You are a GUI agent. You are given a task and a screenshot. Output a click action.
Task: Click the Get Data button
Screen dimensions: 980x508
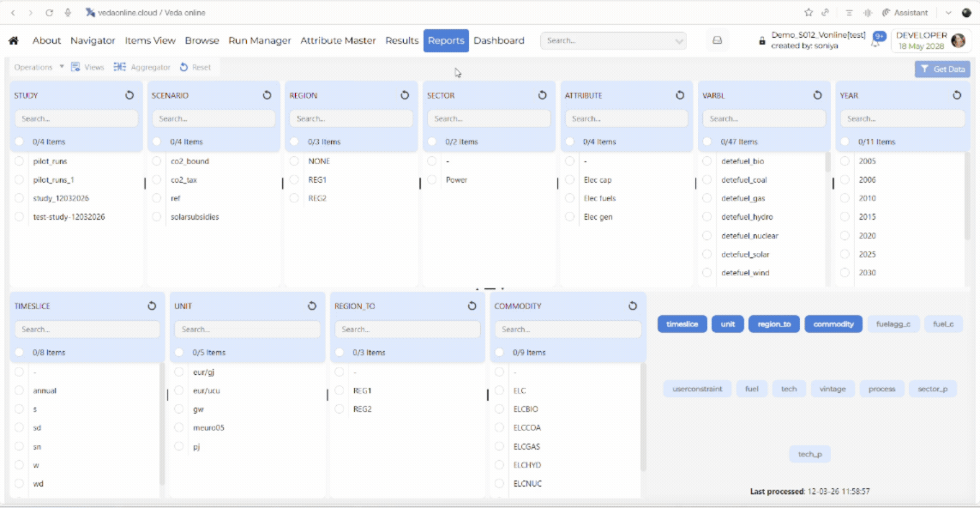pos(942,70)
